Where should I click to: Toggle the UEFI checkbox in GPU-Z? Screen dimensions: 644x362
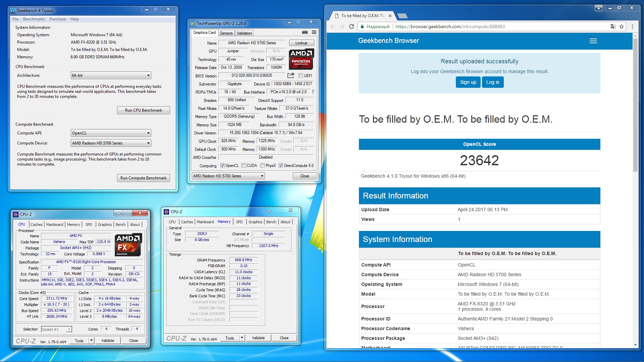click(301, 76)
